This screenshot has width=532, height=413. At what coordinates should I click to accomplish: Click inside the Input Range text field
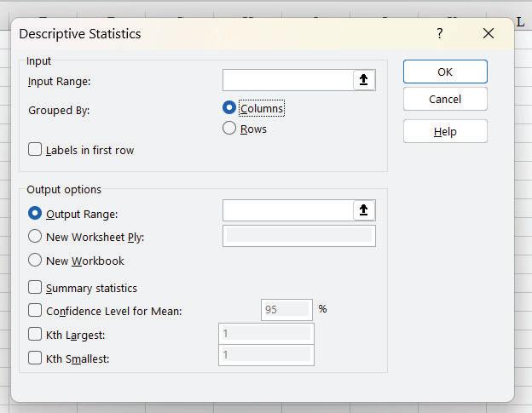[288, 80]
